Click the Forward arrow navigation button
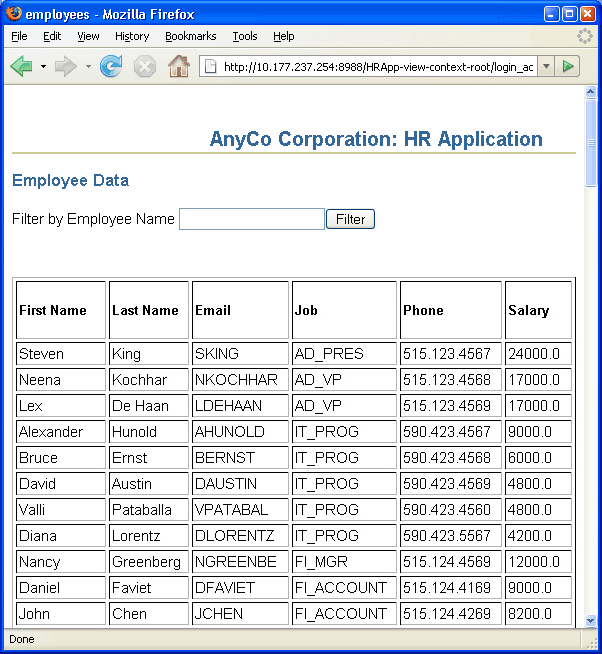This screenshot has width=602, height=654. click(66, 66)
